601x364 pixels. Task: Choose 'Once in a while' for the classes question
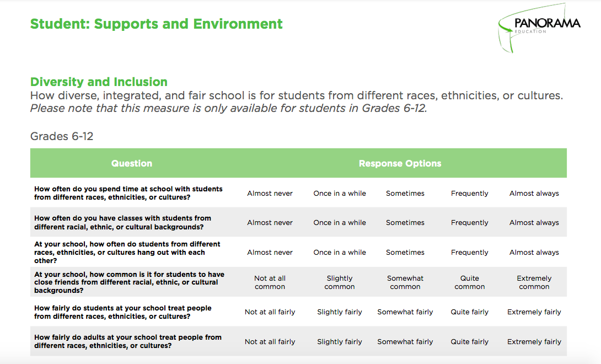pos(340,222)
